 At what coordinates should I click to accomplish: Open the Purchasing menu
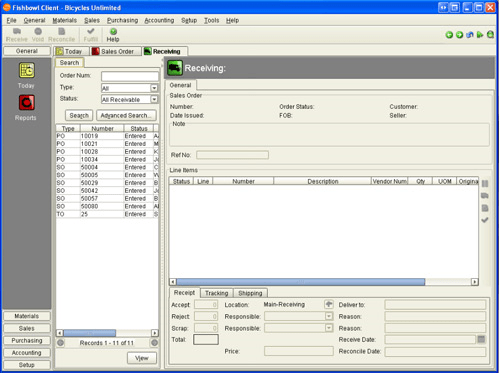[122, 20]
